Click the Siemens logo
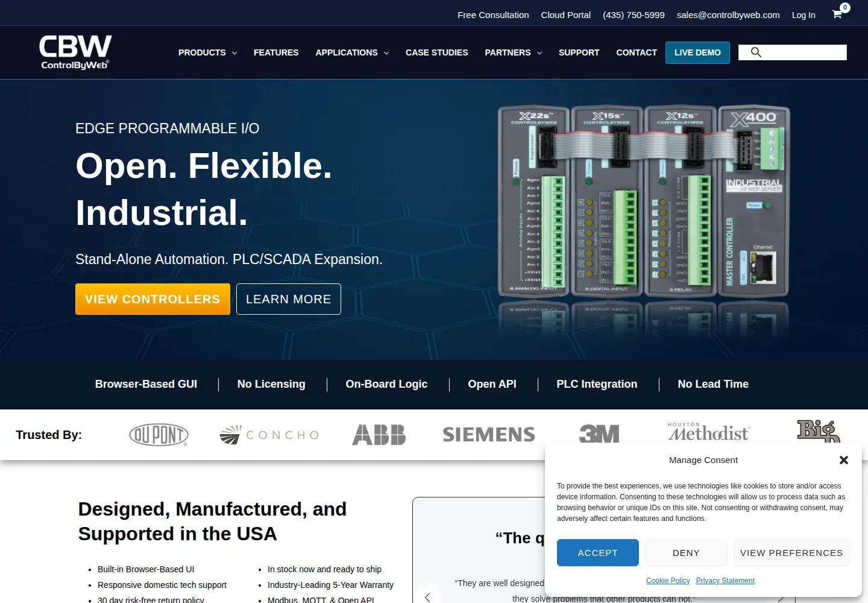The width and height of the screenshot is (868, 603). pos(489,435)
